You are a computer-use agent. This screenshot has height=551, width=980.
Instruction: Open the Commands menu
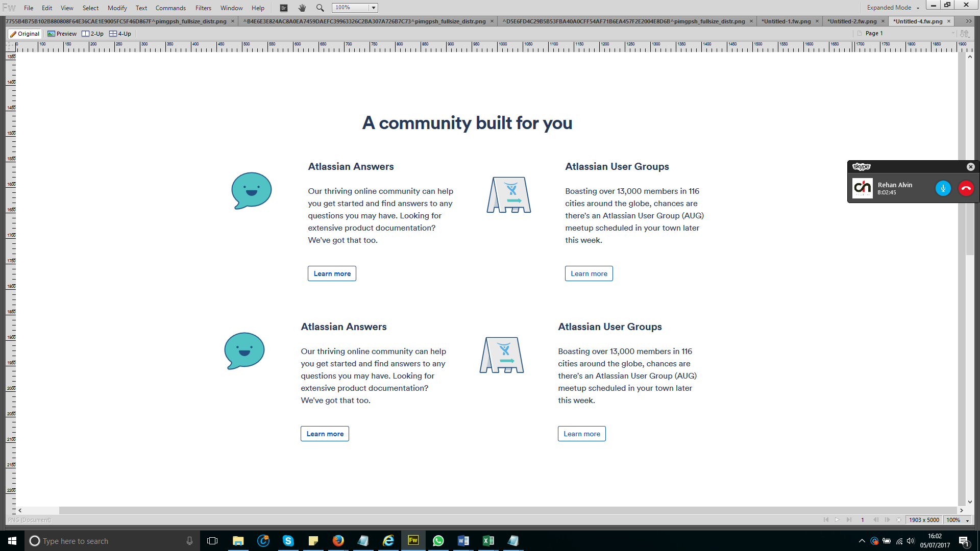tap(170, 8)
